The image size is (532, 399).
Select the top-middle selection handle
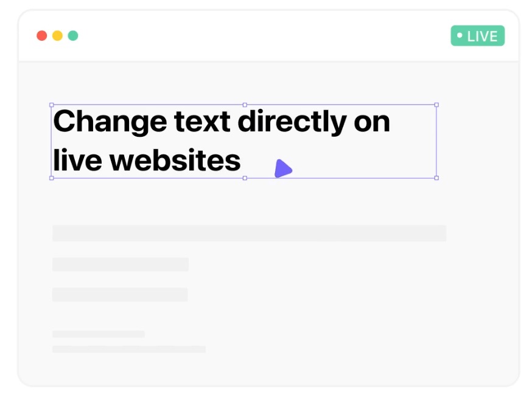pos(245,105)
